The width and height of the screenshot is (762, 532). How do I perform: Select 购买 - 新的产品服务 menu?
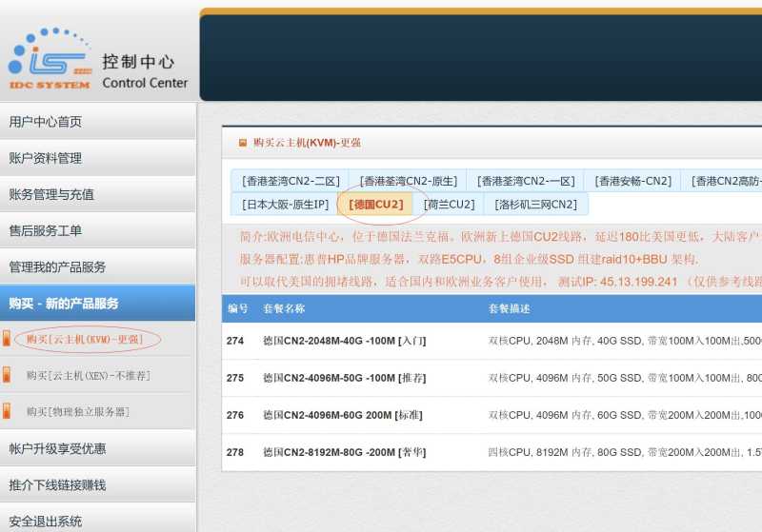click(x=98, y=304)
